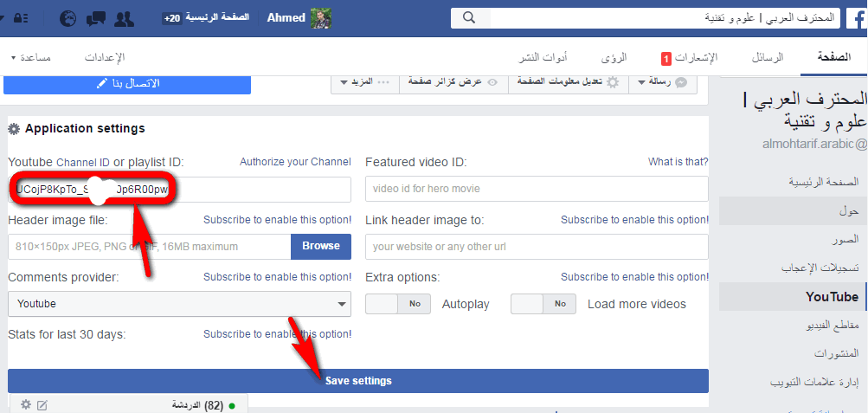Open the globe notifications icon
The height and width of the screenshot is (413, 868).
pos(68,18)
